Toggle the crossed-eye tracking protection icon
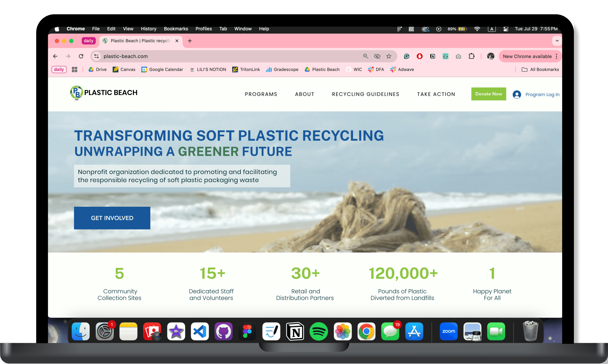 click(377, 56)
